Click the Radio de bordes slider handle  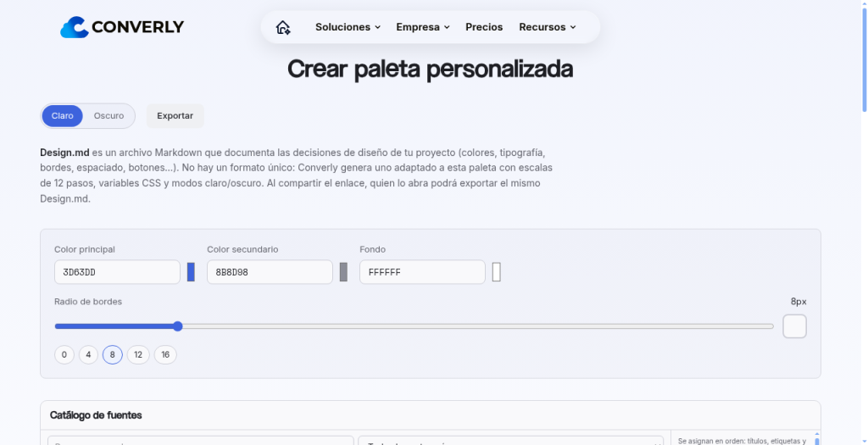click(x=178, y=326)
